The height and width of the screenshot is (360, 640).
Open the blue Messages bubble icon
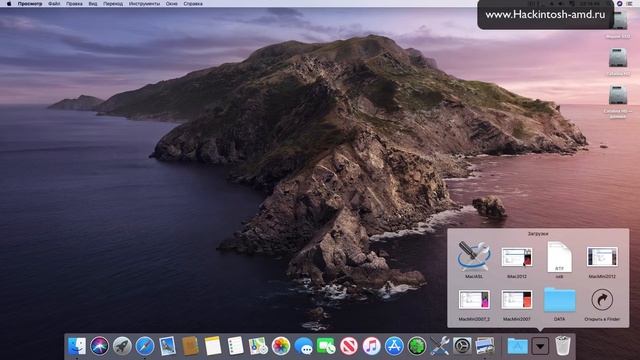coord(303,346)
